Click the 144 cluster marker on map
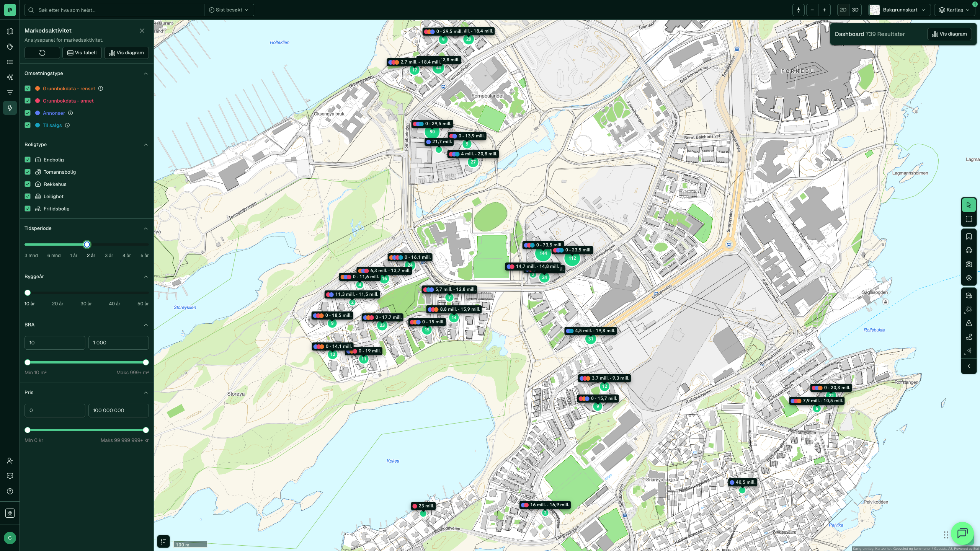 pos(543,253)
